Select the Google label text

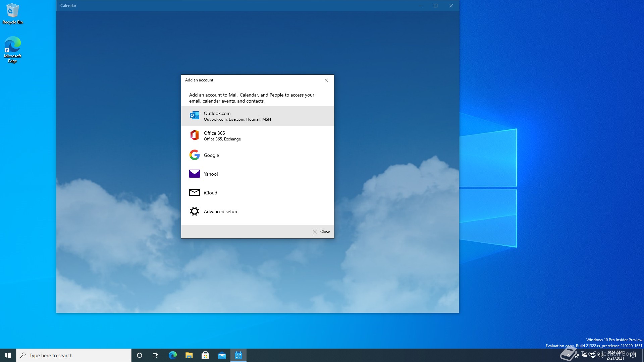(211, 155)
